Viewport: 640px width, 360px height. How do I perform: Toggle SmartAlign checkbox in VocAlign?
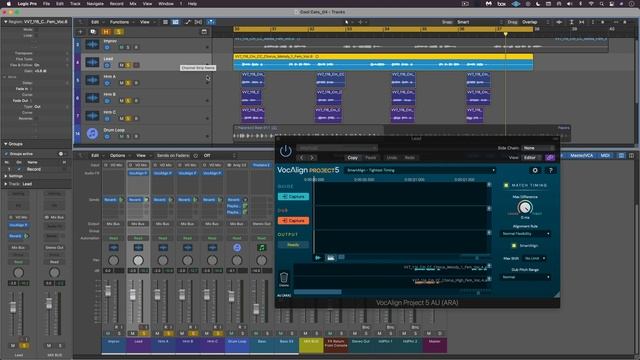(x=514, y=246)
